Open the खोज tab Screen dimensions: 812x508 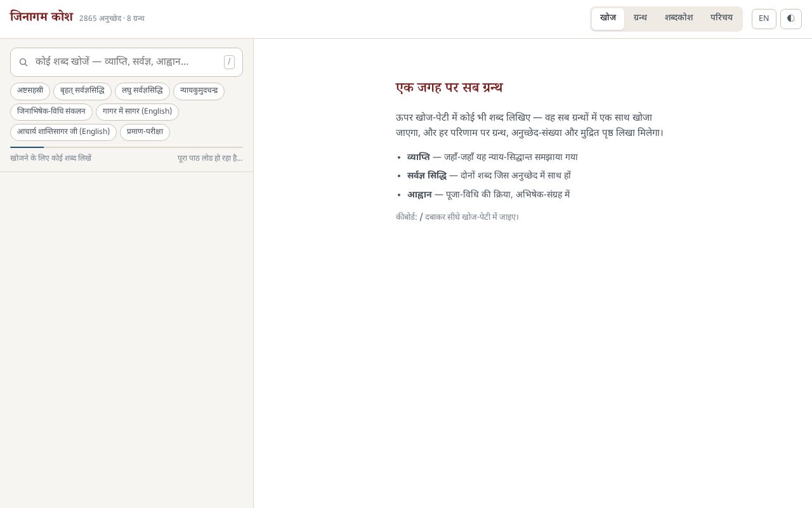[608, 18]
